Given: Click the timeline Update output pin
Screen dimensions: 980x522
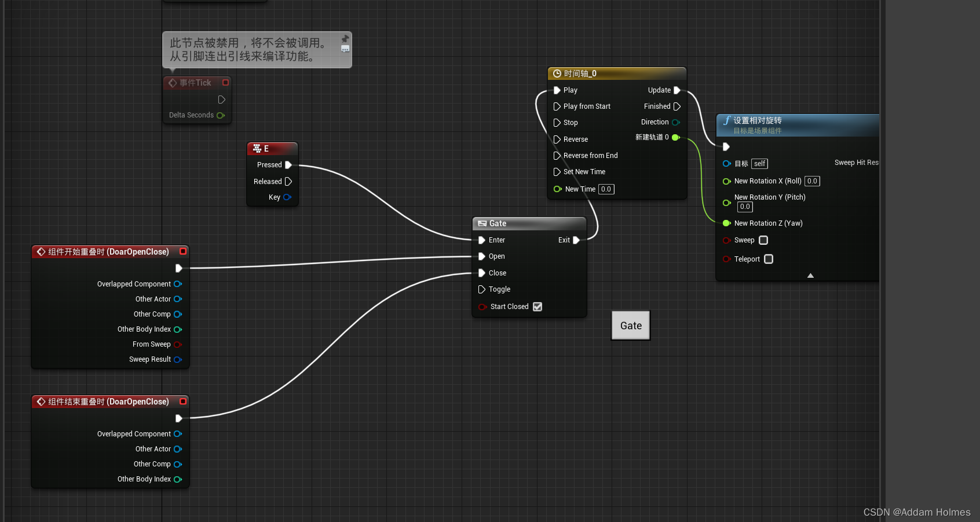Looking at the screenshot, I should pos(677,90).
